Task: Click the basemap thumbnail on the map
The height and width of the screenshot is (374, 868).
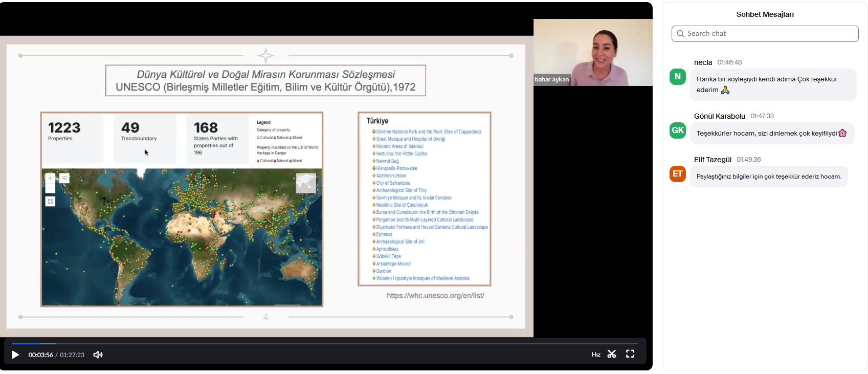Action: pyautogui.click(x=306, y=183)
